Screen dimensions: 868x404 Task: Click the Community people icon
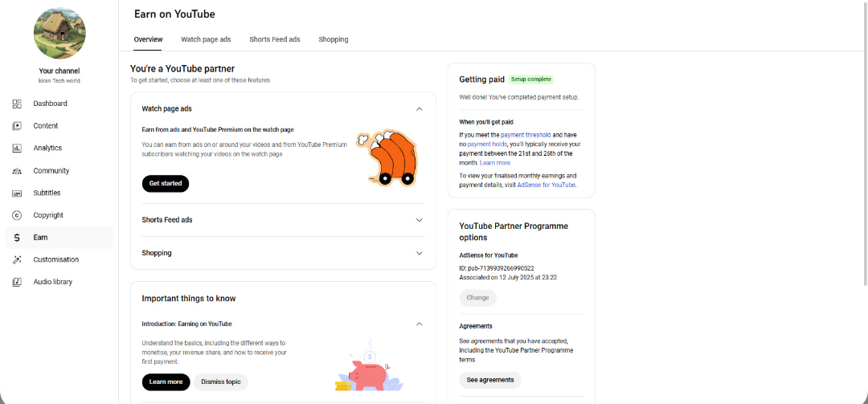(x=17, y=171)
